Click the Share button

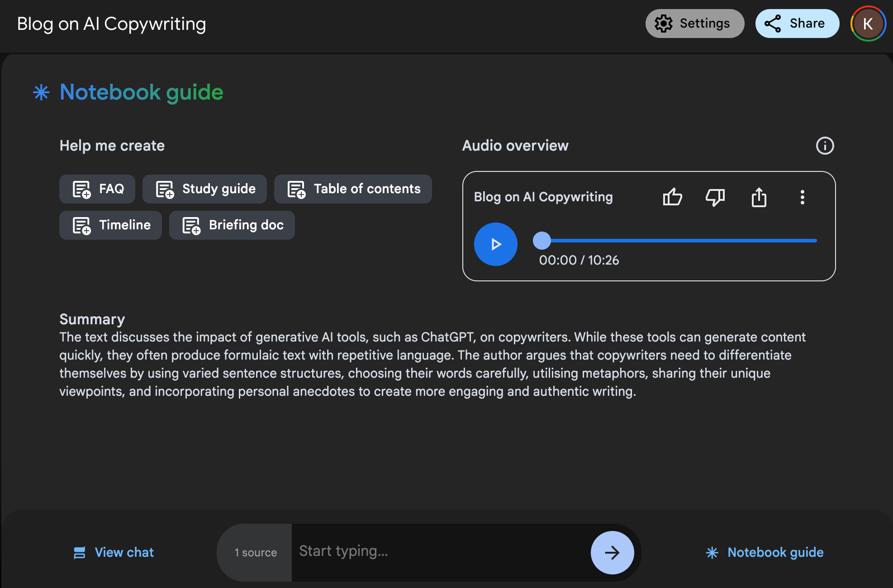click(x=797, y=24)
